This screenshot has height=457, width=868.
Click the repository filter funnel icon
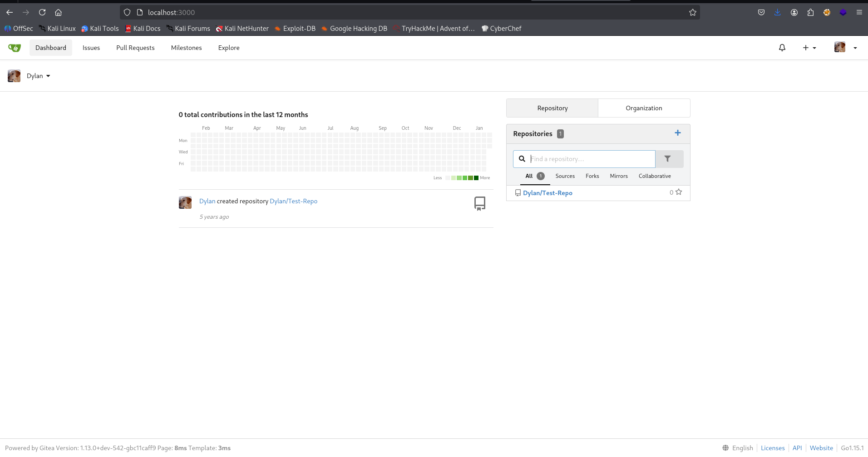(667, 159)
